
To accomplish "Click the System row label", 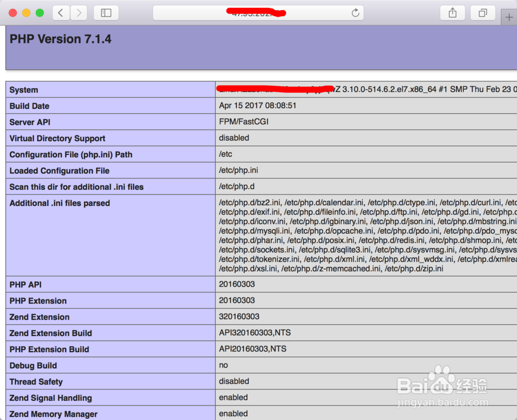I will coord(24,89).
